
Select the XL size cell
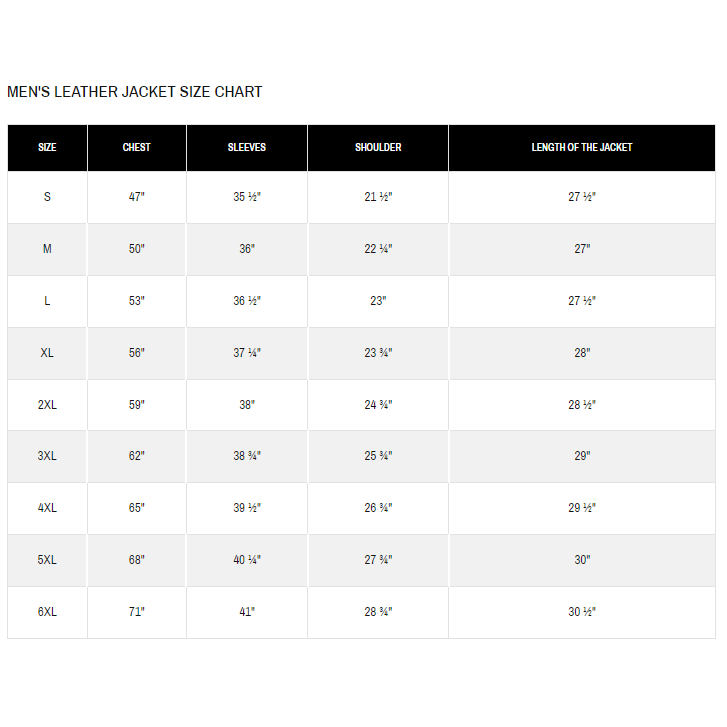point(47,353)
